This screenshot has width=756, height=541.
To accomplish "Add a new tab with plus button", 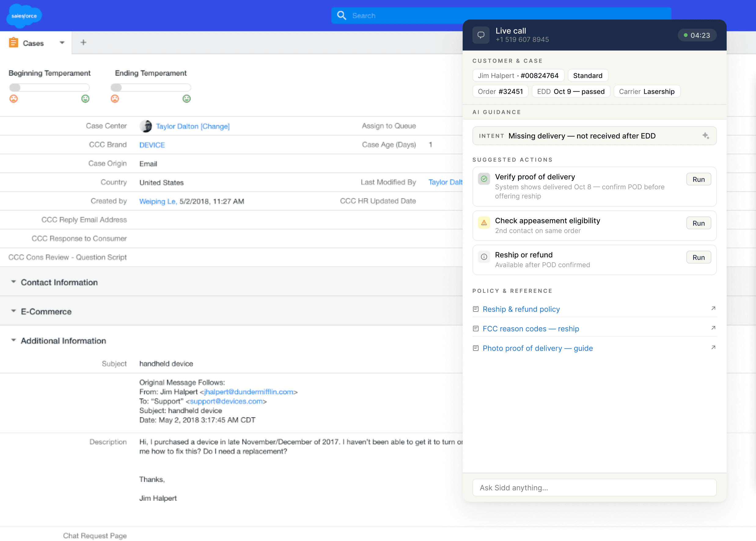I will click(x=83, y=42).
